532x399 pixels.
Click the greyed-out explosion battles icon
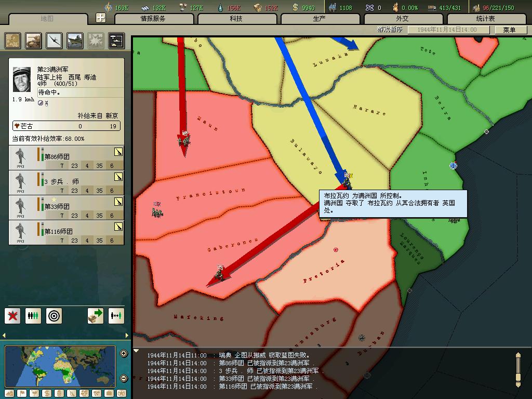[96, 41]
